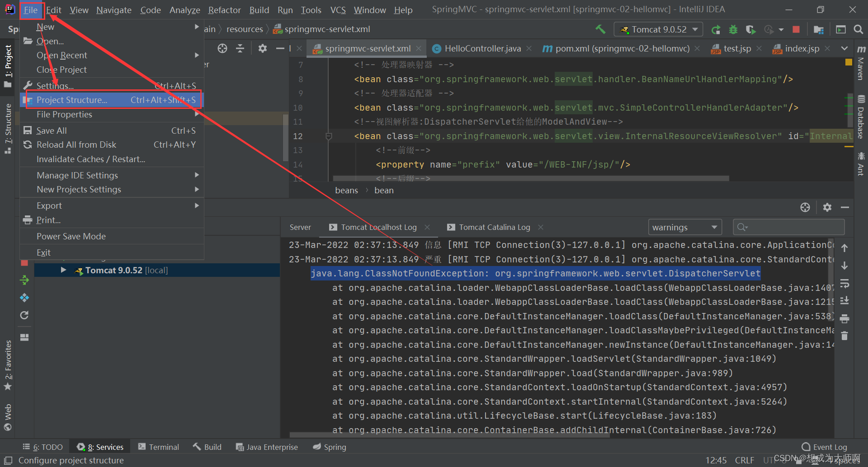Screen dimensions: 868x467
Task: Open the Services panel gear settings
Action: point(827,207)
